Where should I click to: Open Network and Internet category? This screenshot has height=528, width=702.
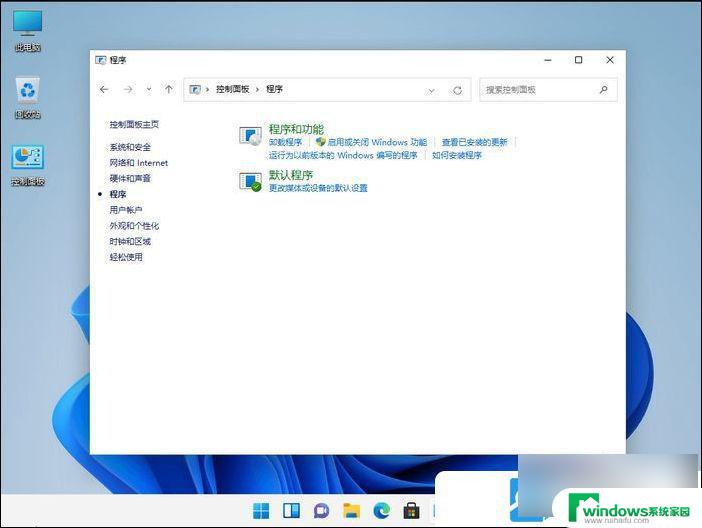tap(139, 163)
